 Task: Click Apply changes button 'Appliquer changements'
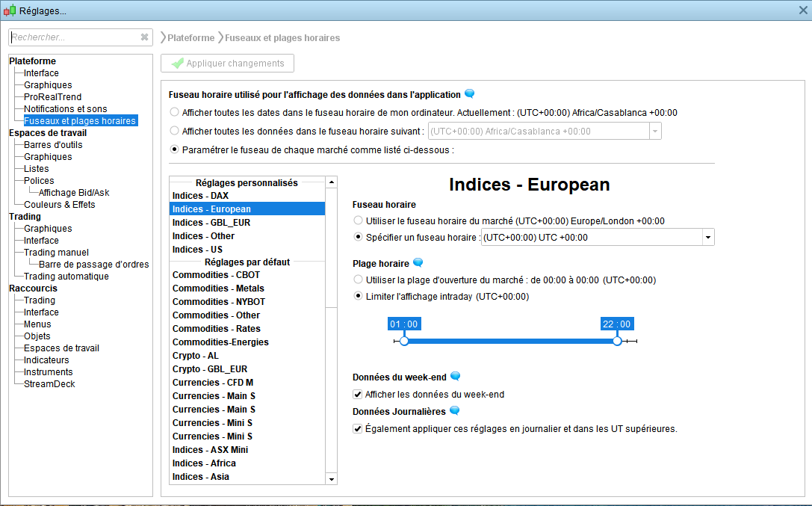(227, 64)
